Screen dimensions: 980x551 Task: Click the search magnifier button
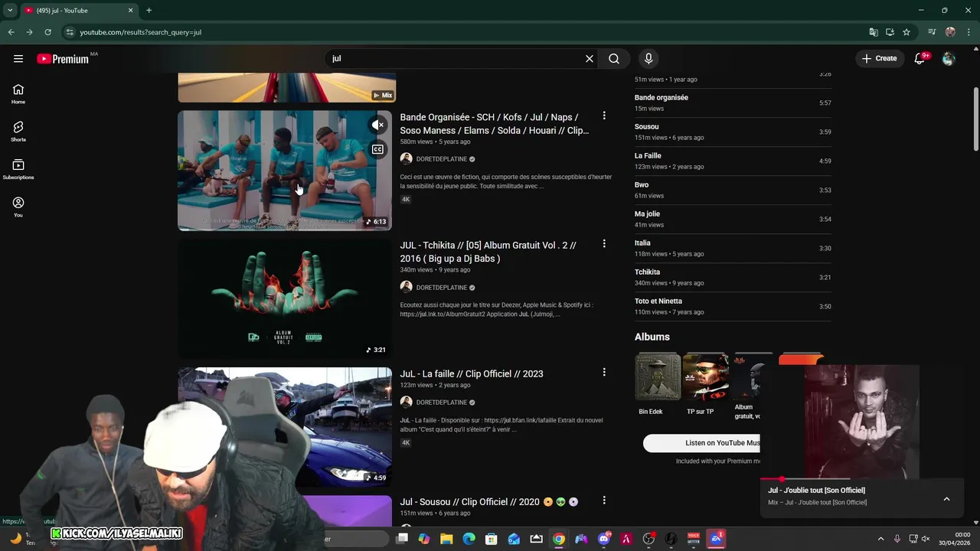click(614, 58)
